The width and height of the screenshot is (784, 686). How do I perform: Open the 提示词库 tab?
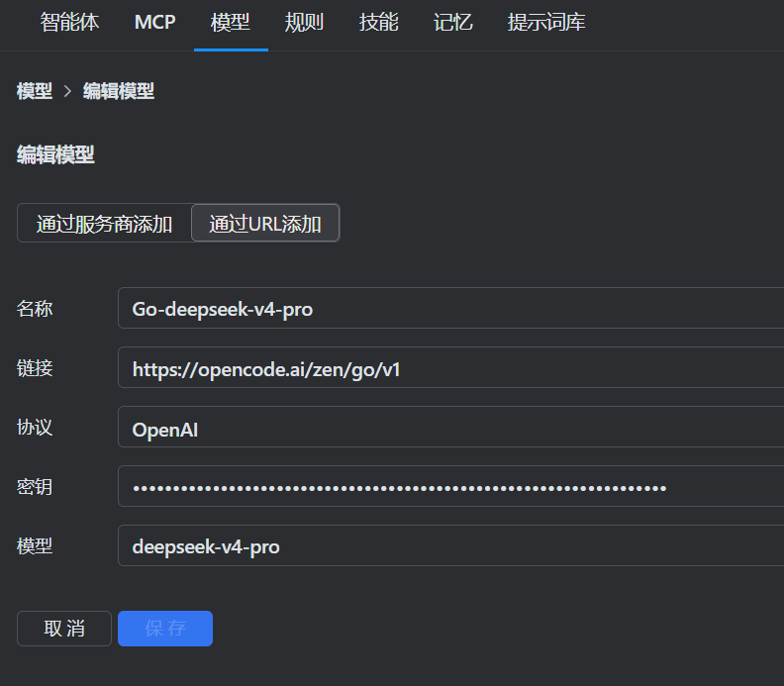click(x=546, y=22)
